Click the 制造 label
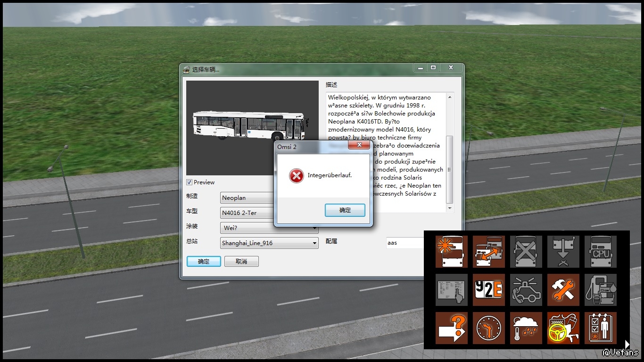Viewport: 644px width, 362px height. coord(192,196)
